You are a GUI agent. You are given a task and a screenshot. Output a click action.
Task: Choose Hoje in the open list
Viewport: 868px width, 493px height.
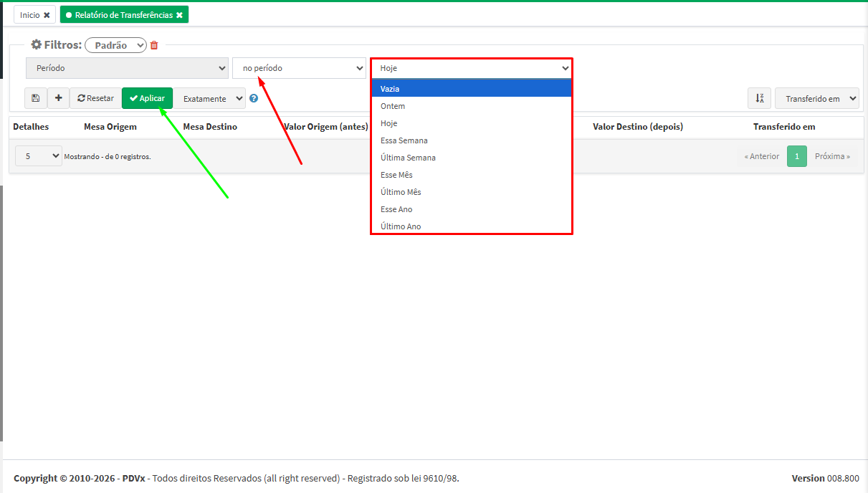point(472,123)
